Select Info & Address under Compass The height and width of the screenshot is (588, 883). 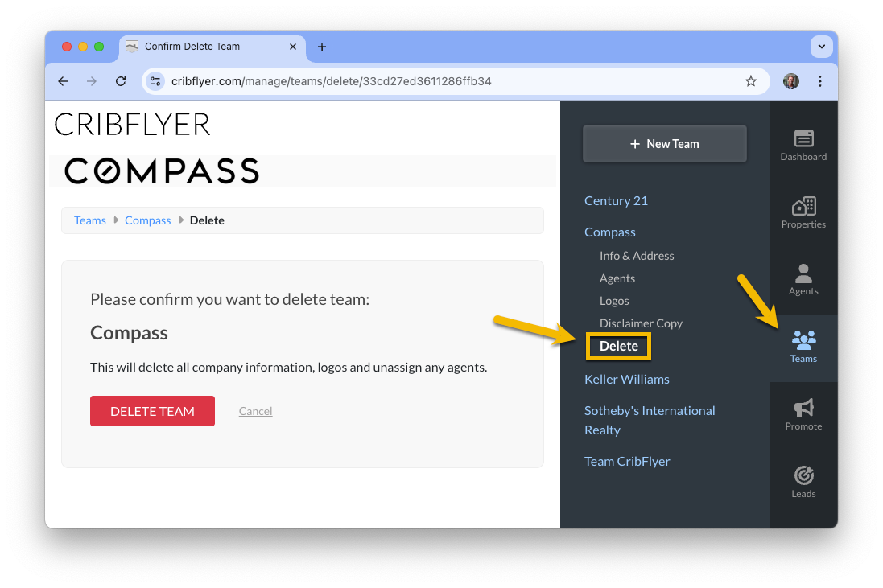tap(637, 256)
